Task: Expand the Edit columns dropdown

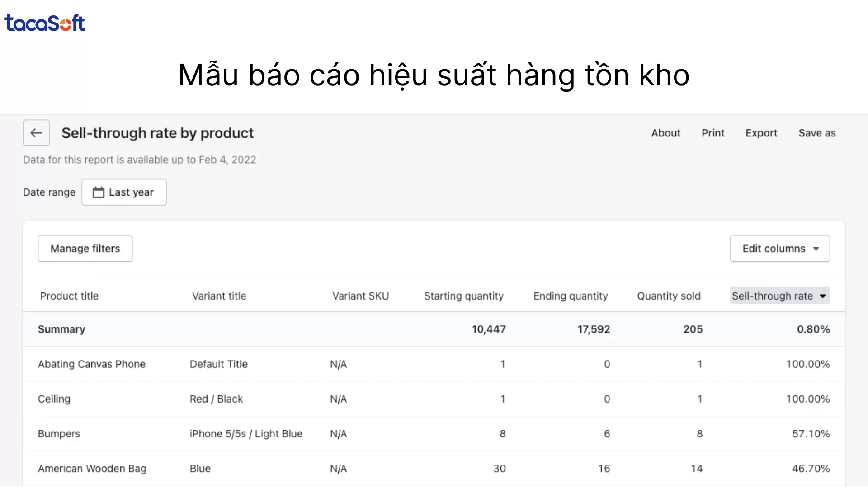Action: (779, 249)
